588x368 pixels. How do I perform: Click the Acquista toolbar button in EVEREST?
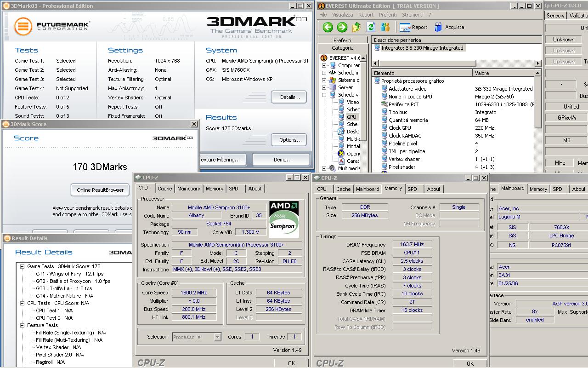pos(449,27)
